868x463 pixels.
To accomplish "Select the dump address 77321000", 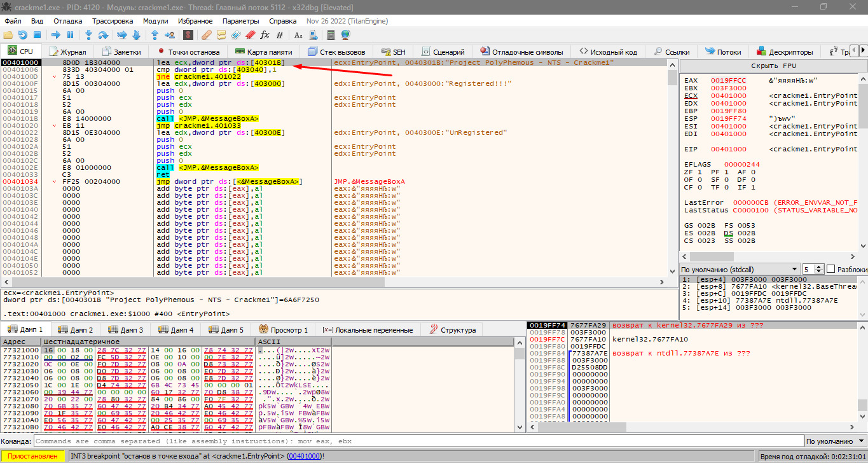I will [21, 350].
